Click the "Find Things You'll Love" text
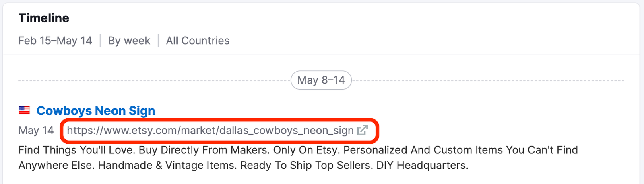644x184 pixels. [76, 150]
